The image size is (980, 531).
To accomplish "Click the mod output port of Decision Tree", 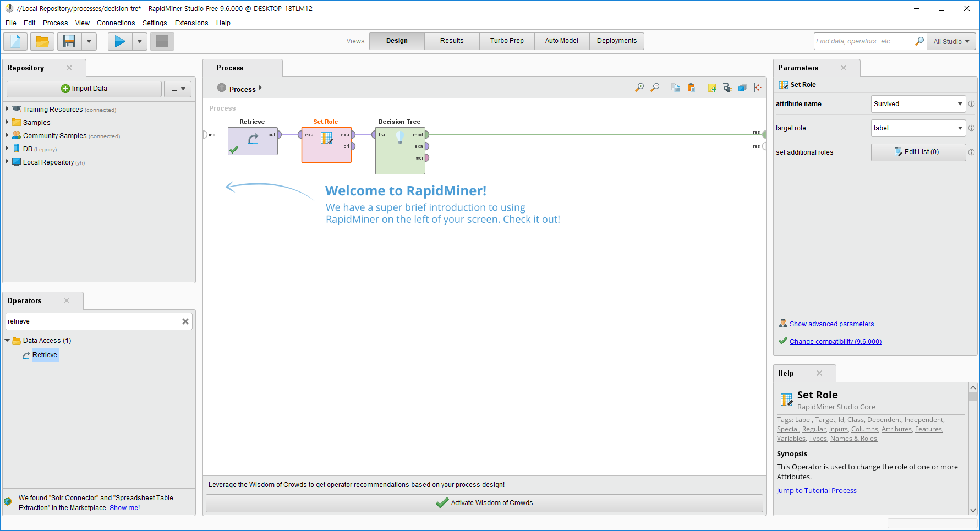I will click(x=426, y=135).
